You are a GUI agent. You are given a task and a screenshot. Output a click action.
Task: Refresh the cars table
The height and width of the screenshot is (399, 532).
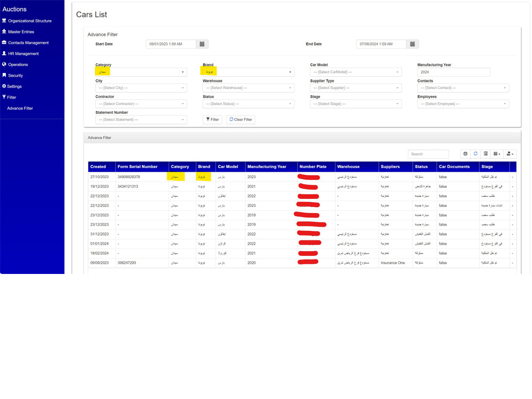(476, 154)
